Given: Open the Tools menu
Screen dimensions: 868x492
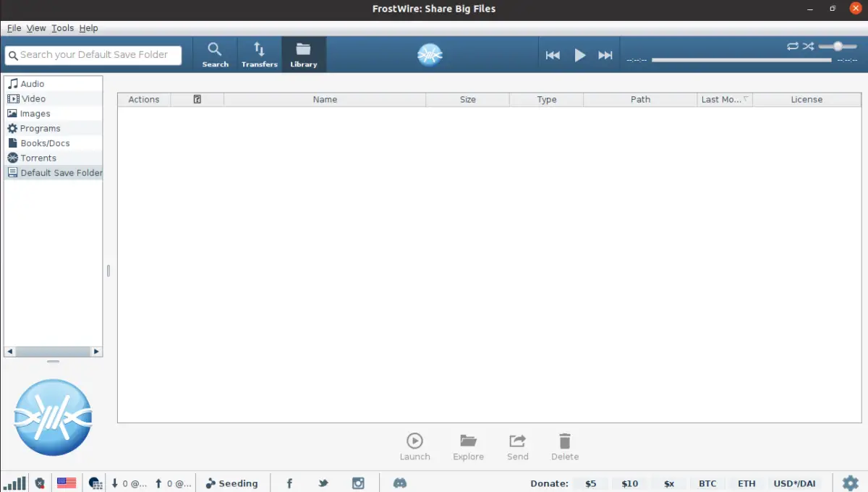Looking at the screenshot, I should point(62,28).
